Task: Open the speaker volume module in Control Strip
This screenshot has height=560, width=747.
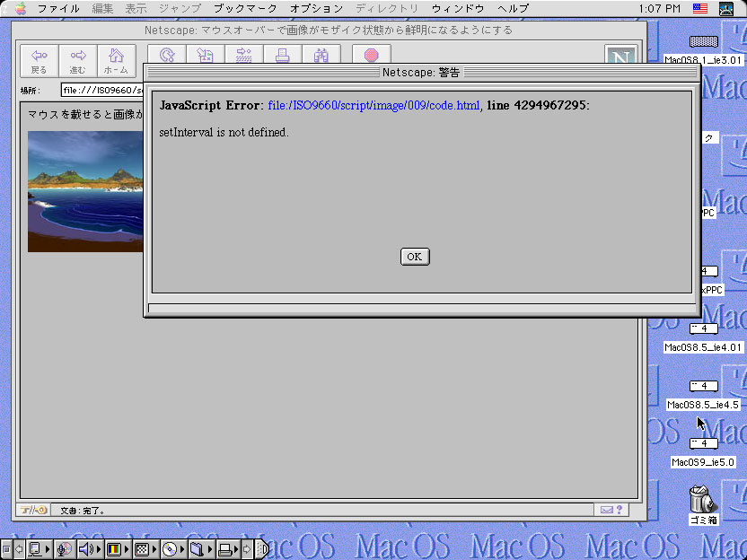Action: pyautogui.click(x=89, y=549)
